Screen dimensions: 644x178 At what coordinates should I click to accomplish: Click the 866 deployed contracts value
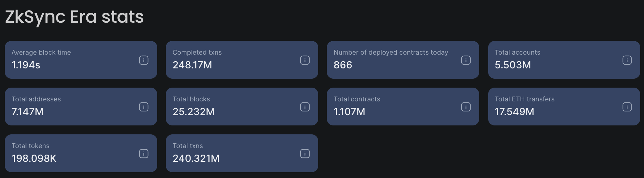pyautogui.click(x=343, y=65)
